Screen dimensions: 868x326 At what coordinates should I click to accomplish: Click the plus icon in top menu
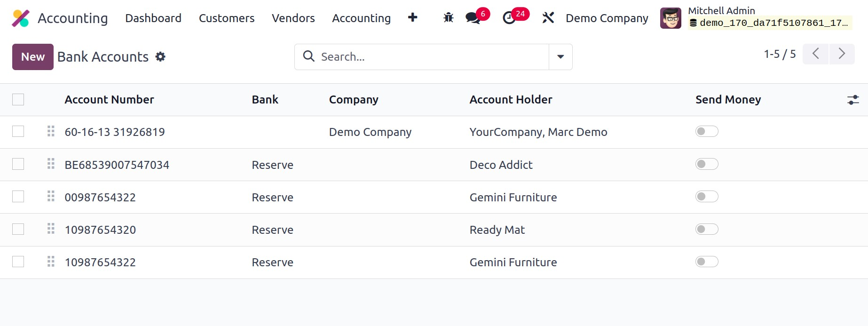412,18
